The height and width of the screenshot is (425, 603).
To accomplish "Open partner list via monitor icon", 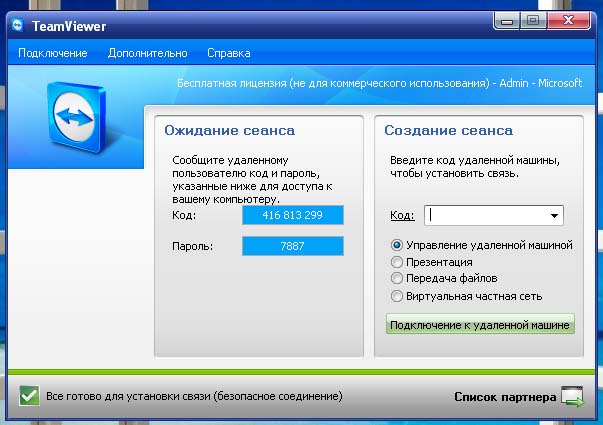I will coord(572,396).
